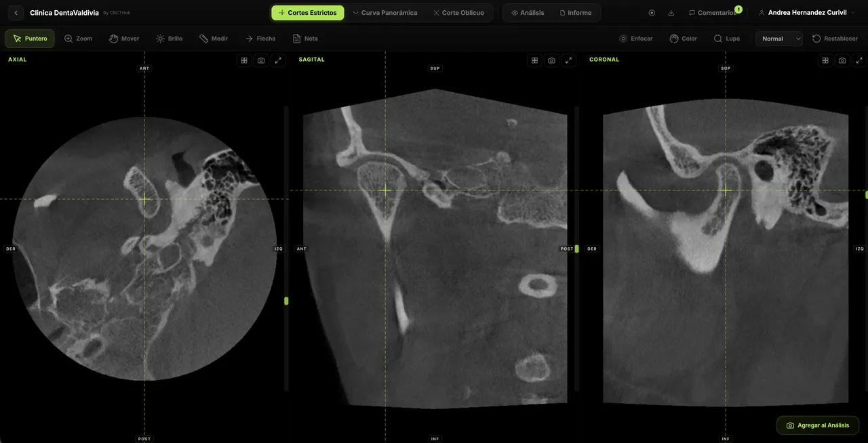Open the Brillo adjustment tool
Screen dimensions: 868x443
tap(169, 39)
